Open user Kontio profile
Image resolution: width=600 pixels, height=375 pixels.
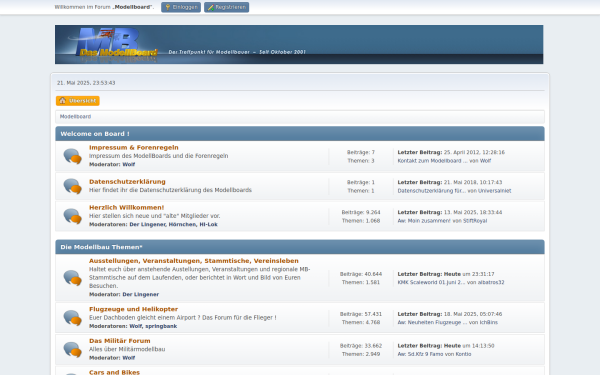tap(463, 354)
